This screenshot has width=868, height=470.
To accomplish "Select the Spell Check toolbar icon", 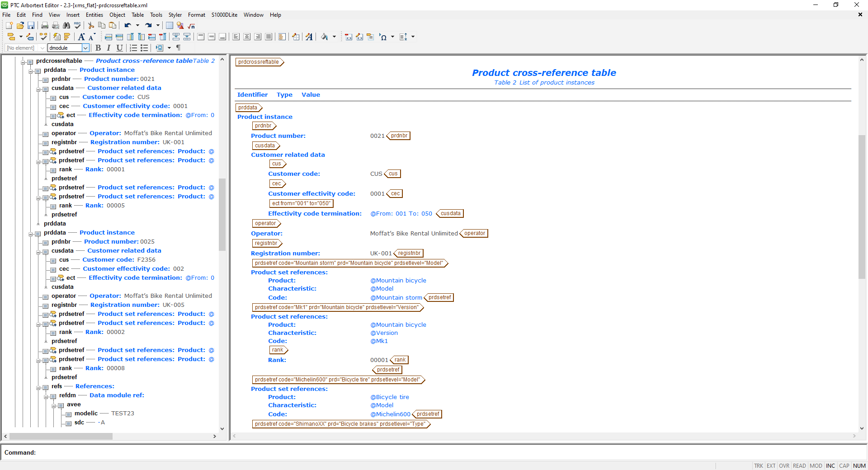I will [x=77, y=25].
